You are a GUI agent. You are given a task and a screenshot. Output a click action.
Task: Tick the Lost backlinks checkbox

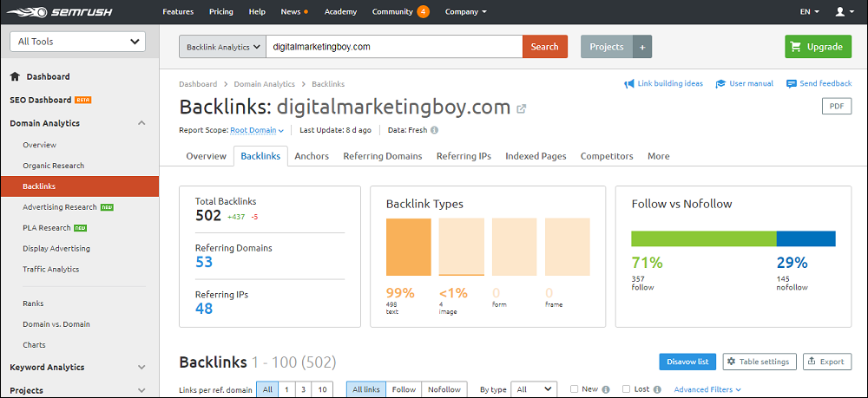click(x=626, y=389)
